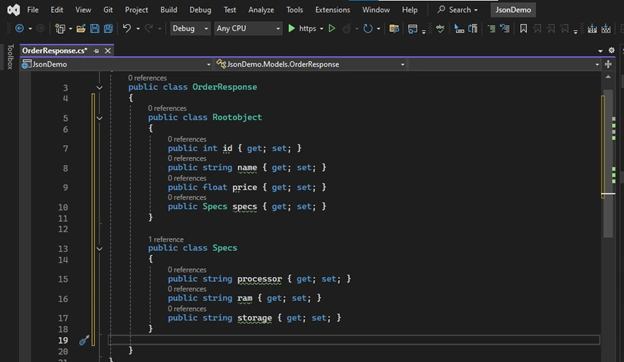
Task: Click the browser window preview icon
Action: pyautogui.click(x=413, y=28)
